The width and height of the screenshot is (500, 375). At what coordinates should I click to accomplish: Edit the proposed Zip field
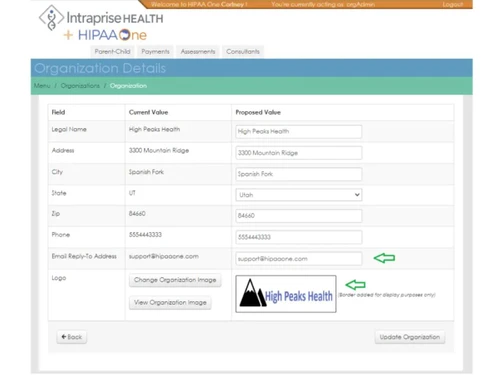pyautogui.click(x=298, y=216)
